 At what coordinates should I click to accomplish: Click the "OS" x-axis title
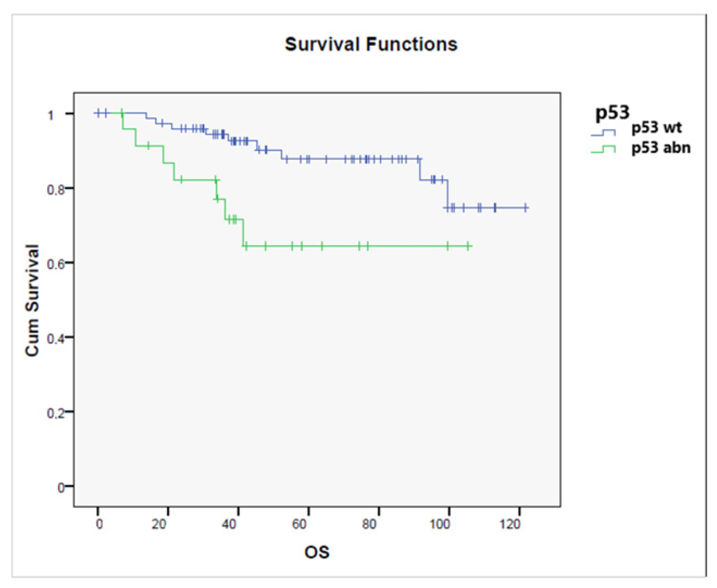(316, 552)
